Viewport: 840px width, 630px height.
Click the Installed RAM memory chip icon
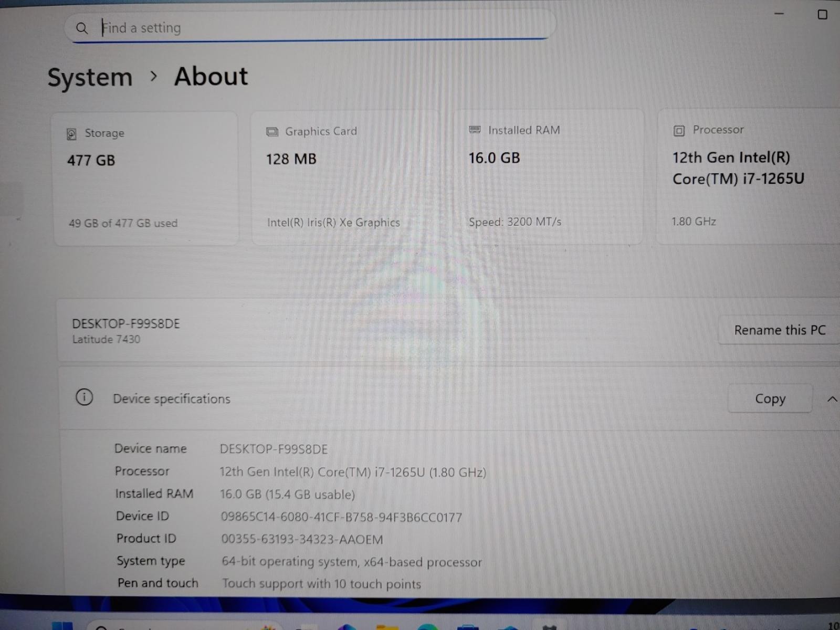pos(475,130)
